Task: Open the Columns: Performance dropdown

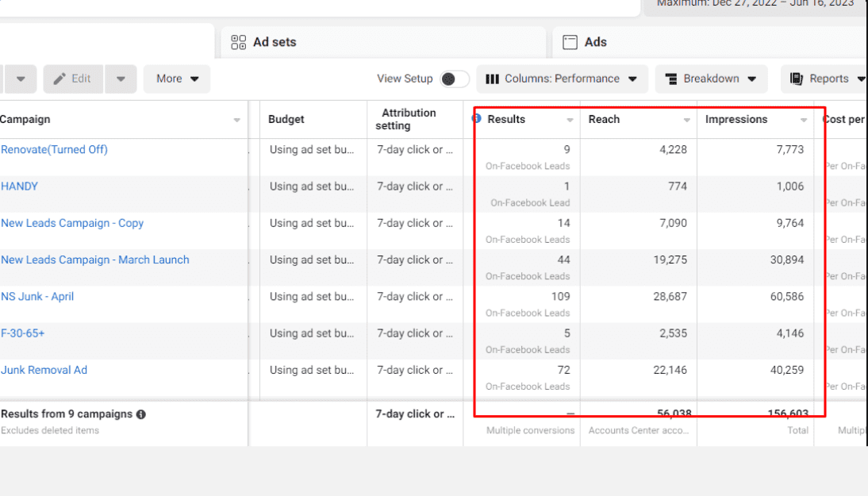Action: 562,79
